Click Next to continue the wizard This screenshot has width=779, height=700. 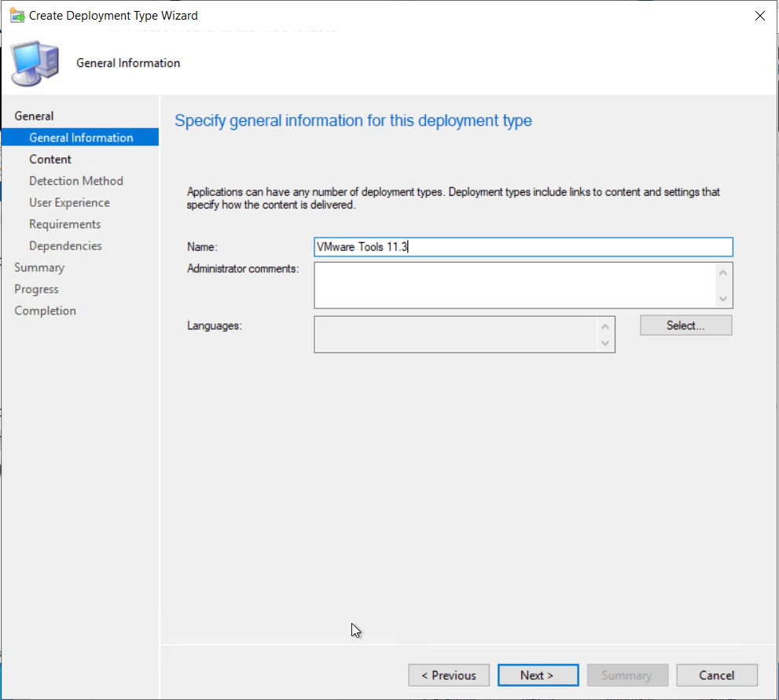[x=538, y=675]
